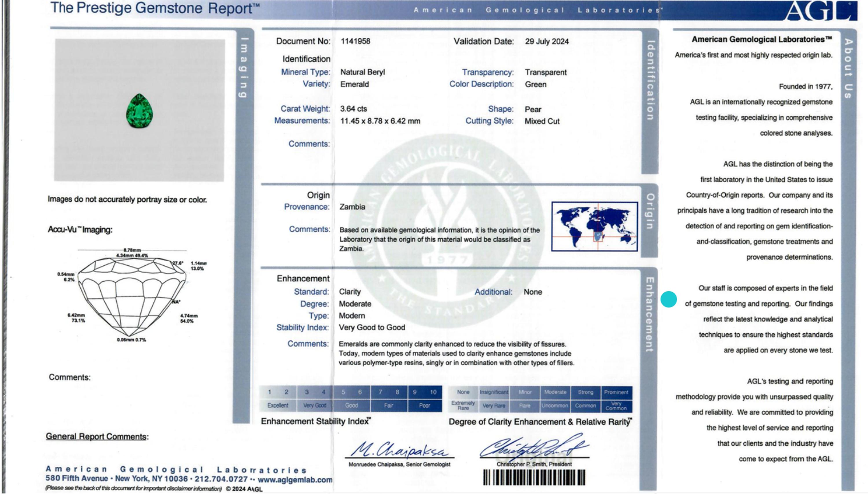Image resolution: width=868 pixels, height=494 pixels.
Task: Click the Excellent cell in stability scale
Action: [278, 405]
